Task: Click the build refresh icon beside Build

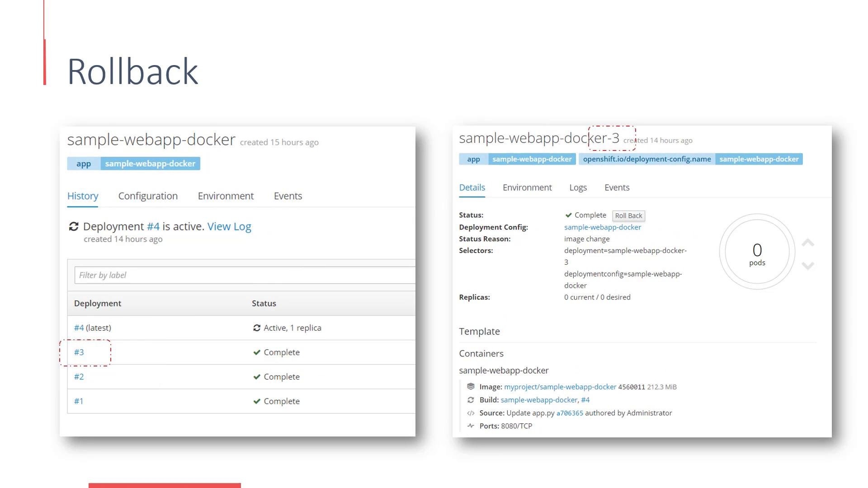Action: click(x=471, y=400)
